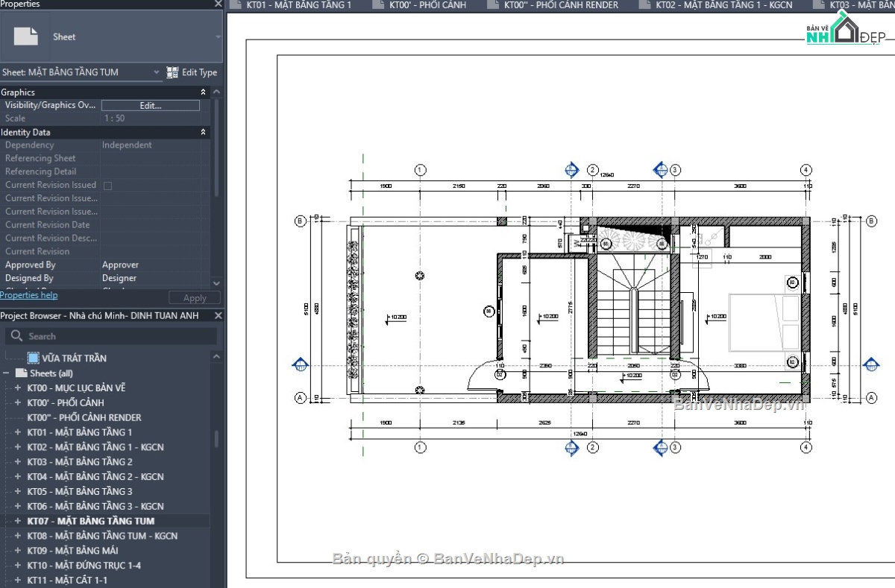895x588 pixels.
Task: Select the Scale value '1 : 50'
Action: coord(113,118)
